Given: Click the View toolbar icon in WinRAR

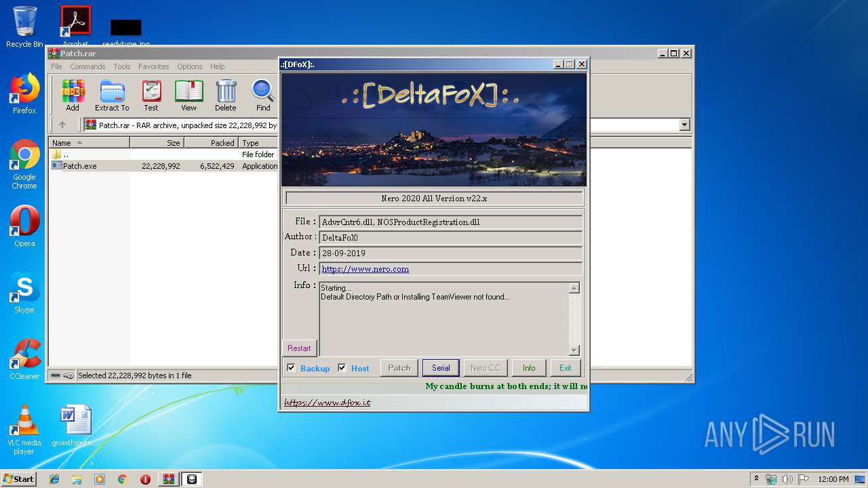Looking at the screenshot, I should coord(189,96).
